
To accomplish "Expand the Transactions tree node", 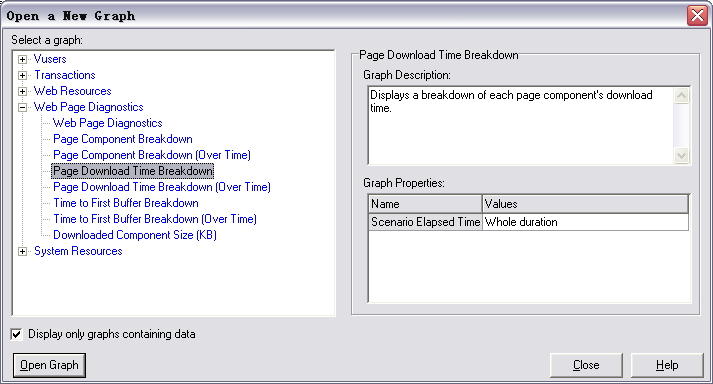I will pos(22,75).
